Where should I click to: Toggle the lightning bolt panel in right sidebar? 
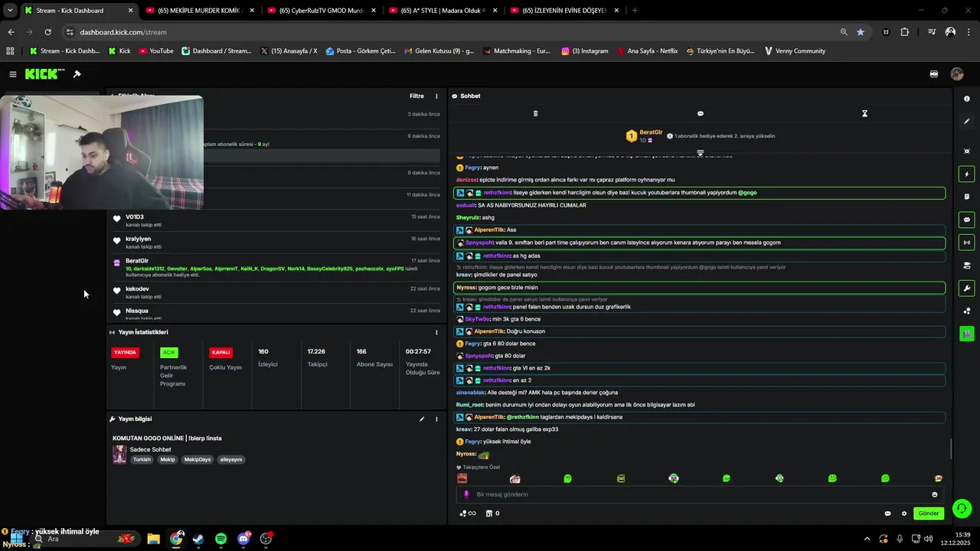click(x=966, y=174)
